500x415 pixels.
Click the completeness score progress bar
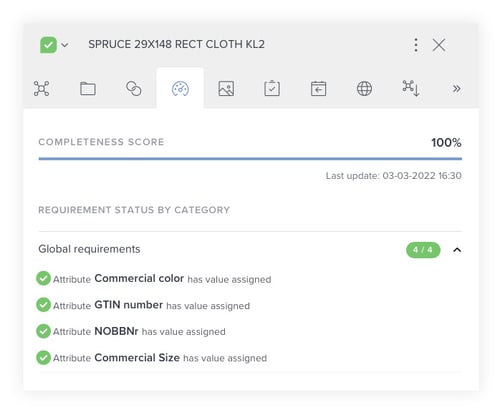coord(250,159)
